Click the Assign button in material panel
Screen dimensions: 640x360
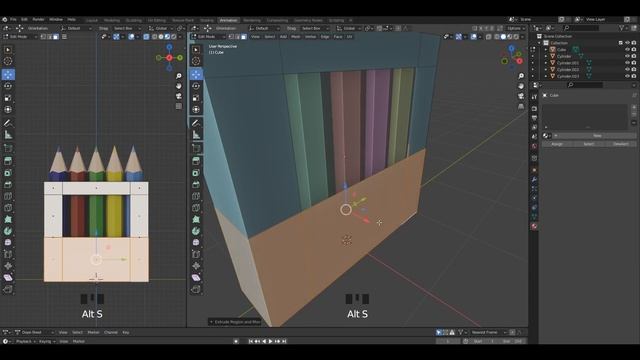[x=557, y=144]
